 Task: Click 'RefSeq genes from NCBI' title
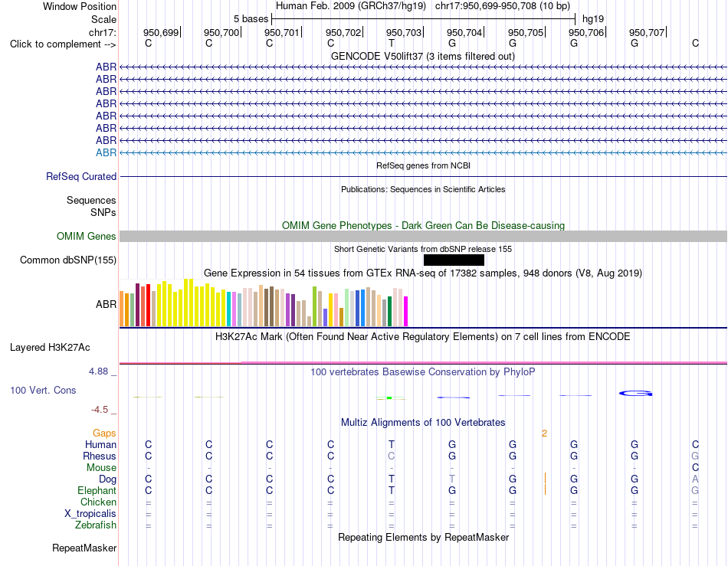[x=423, y=165]
